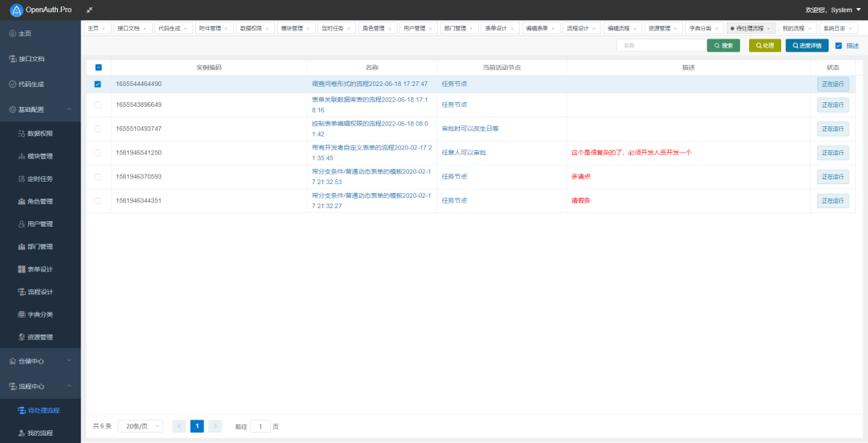The image size is (868, 443).
Task: Open 用户管理 in the sidebar
Action: [40, 224]
